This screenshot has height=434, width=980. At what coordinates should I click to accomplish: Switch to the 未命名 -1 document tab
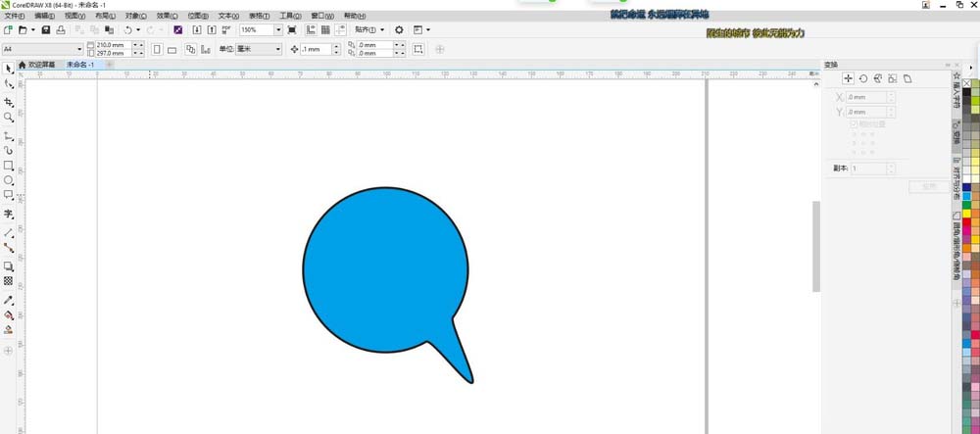[80, 65]
